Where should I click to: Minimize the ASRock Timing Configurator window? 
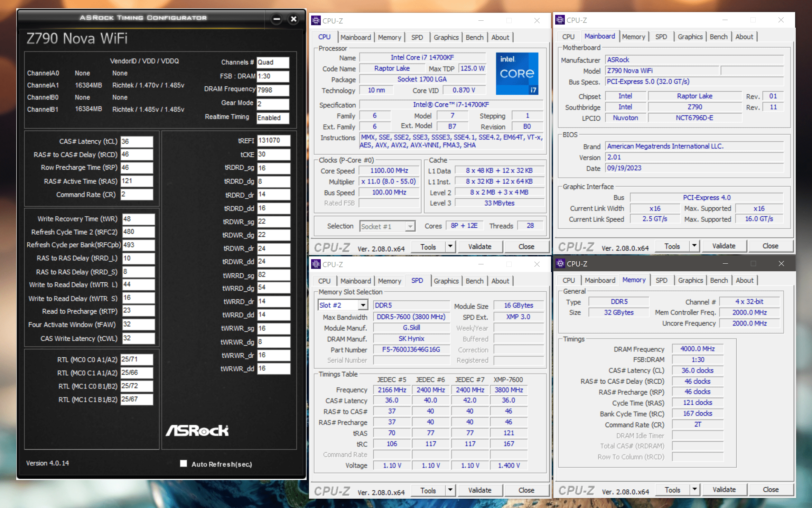[277, 19]
